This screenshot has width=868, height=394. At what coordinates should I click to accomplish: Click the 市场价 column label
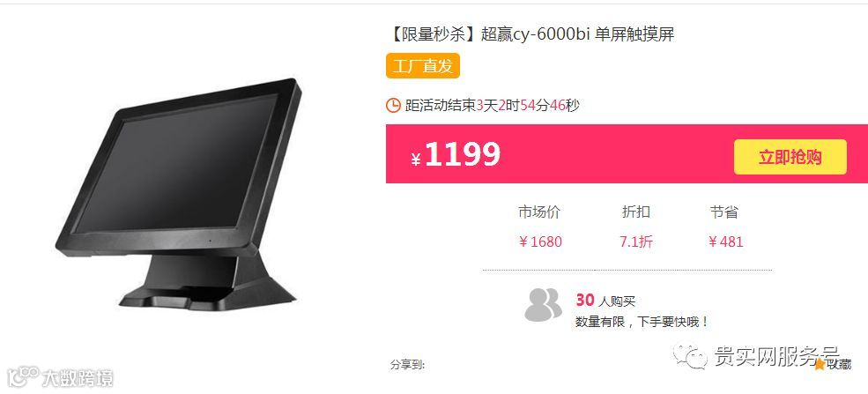point(539,212)
